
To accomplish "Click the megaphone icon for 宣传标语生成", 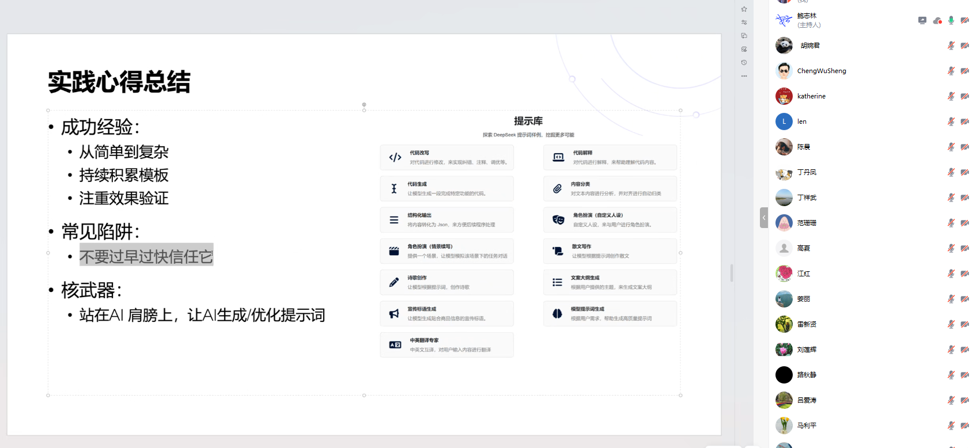I will [394, 314].
